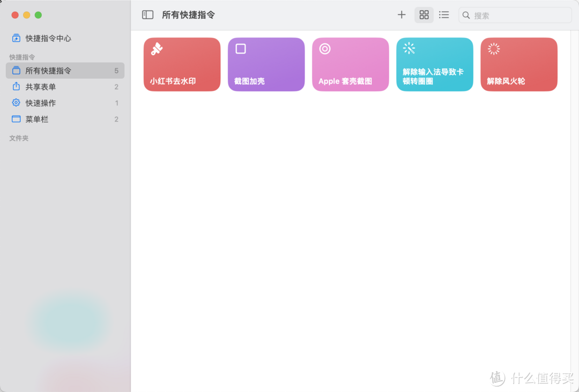Switch to grid view

[x=424, y=15]
